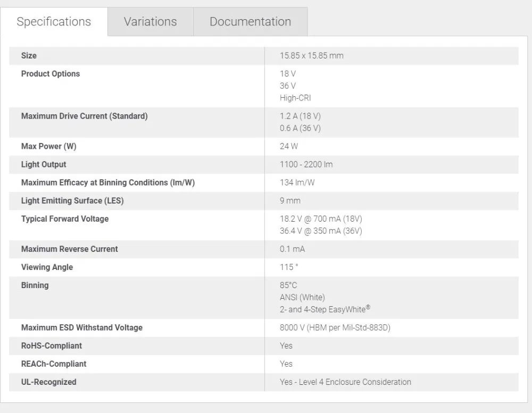Select 'Yes - Level 4 Enclosure Consideration' value
Screen dimensions: 532x413
click(x=345, y=382)
